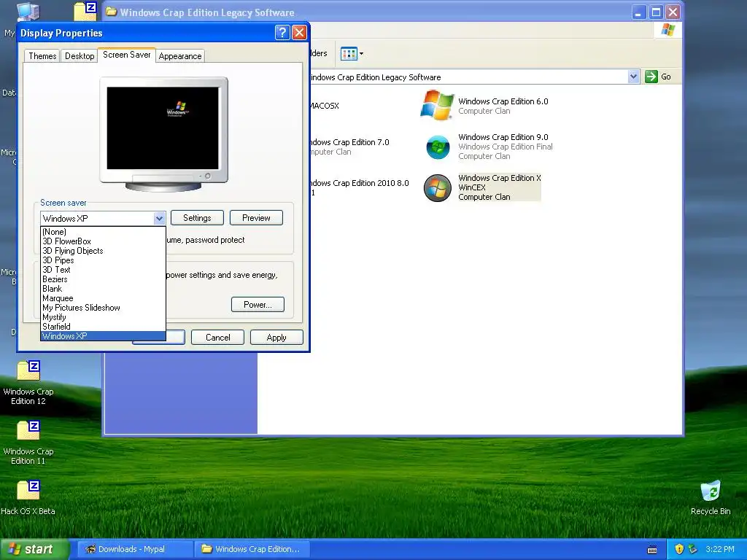Open Windows Crap Edition 11 desktop archive
This screenshot has width=747, height=560.
click(x=28, y=430)
